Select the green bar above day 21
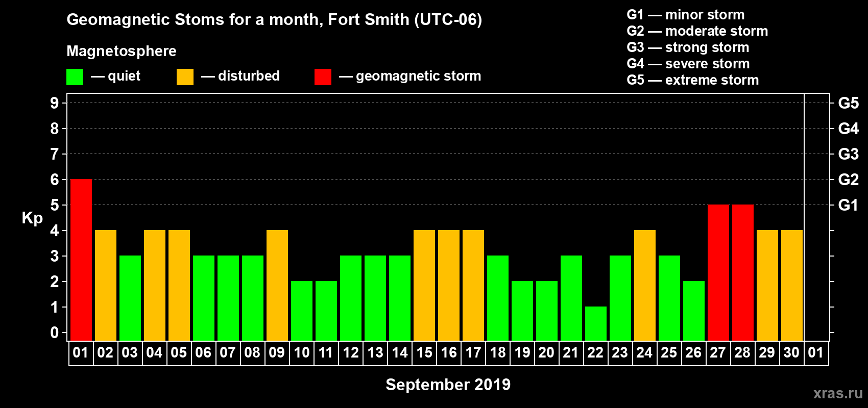Viewport: 868px width, 408px height. click(571, 298)
